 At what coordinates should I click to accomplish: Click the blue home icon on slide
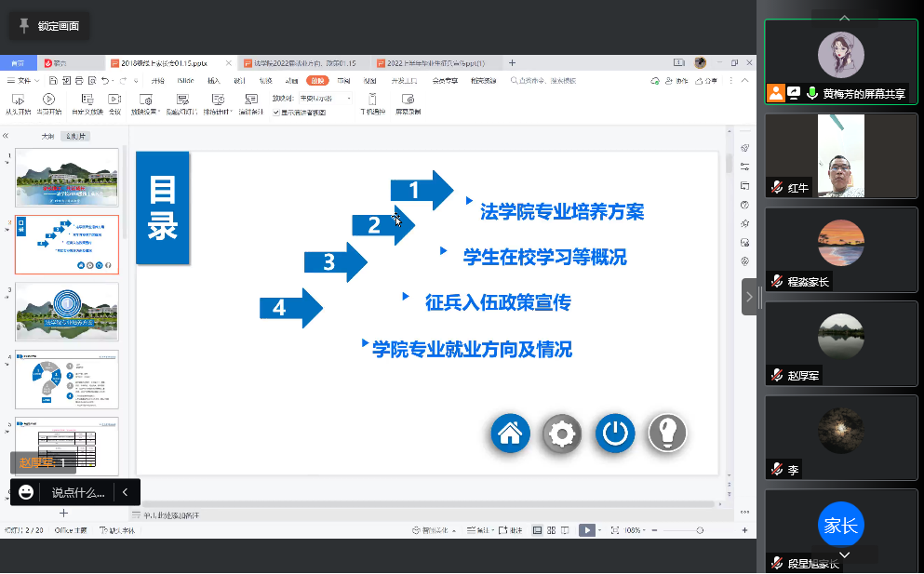click(x=510, y=433)
